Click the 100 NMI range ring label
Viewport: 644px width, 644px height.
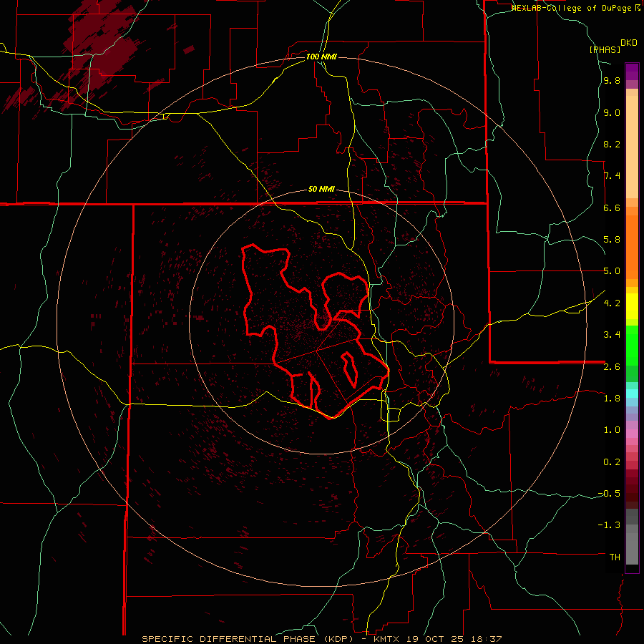tap(321, 57)
